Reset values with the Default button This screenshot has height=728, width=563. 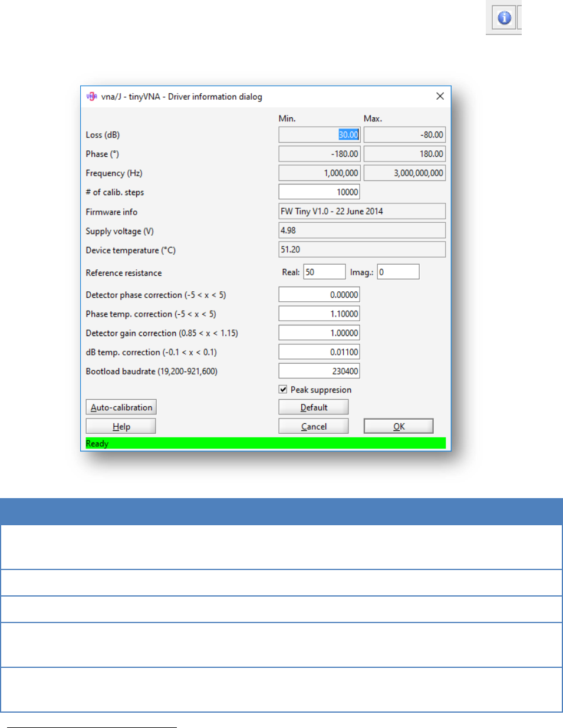tap(314, 407)
